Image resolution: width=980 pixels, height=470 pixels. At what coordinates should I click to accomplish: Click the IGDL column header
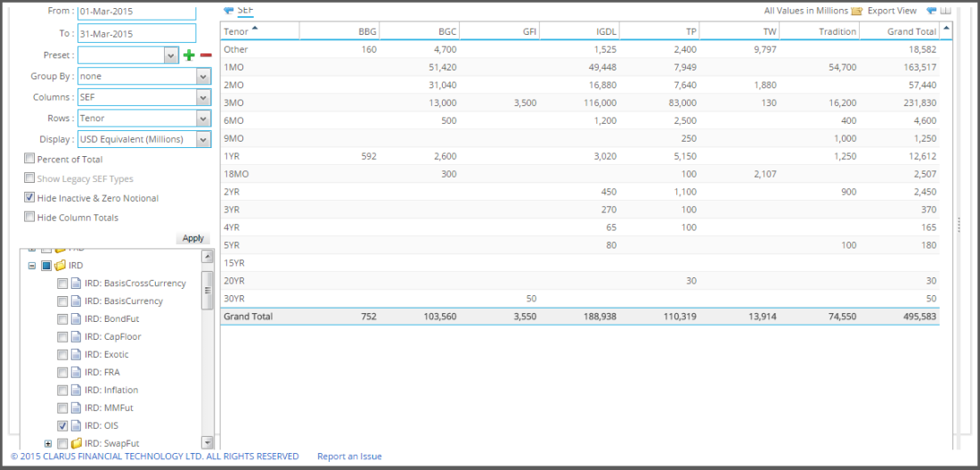(579, 31)
